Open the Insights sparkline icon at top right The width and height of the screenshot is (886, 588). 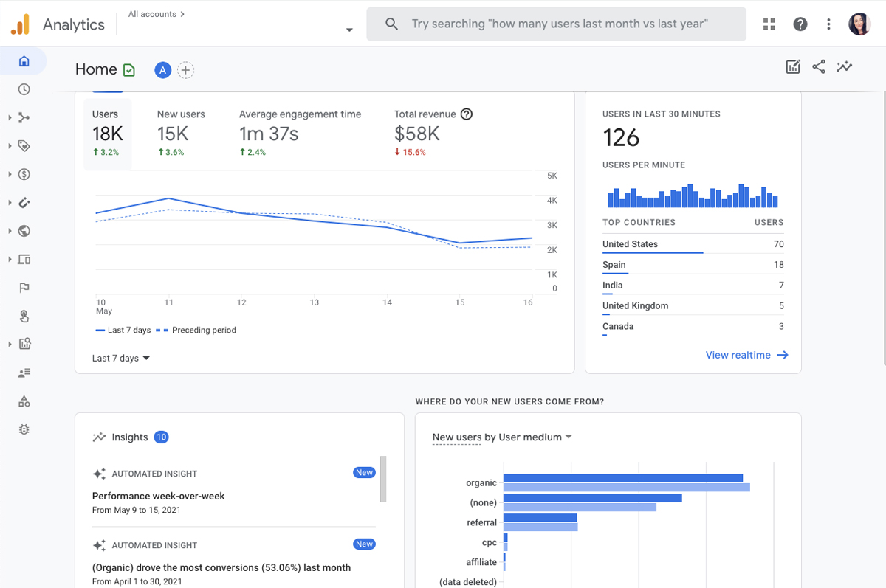(844, 67)
